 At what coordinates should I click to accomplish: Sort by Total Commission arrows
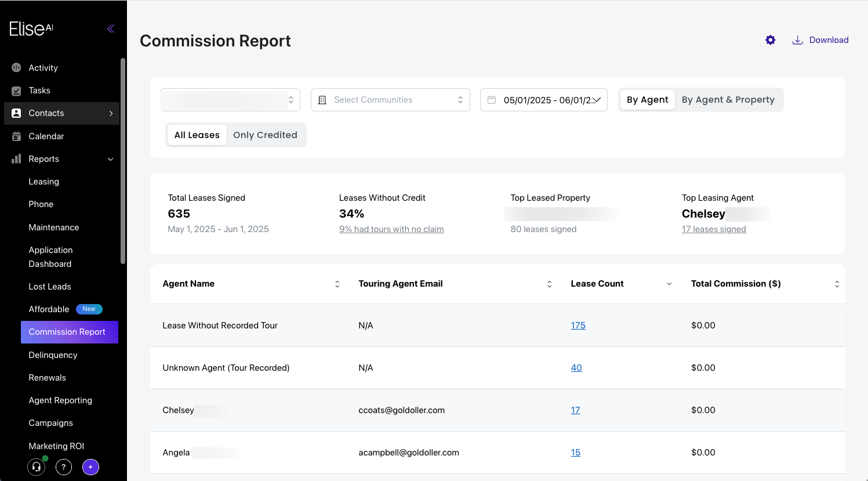tap(837, 284)
